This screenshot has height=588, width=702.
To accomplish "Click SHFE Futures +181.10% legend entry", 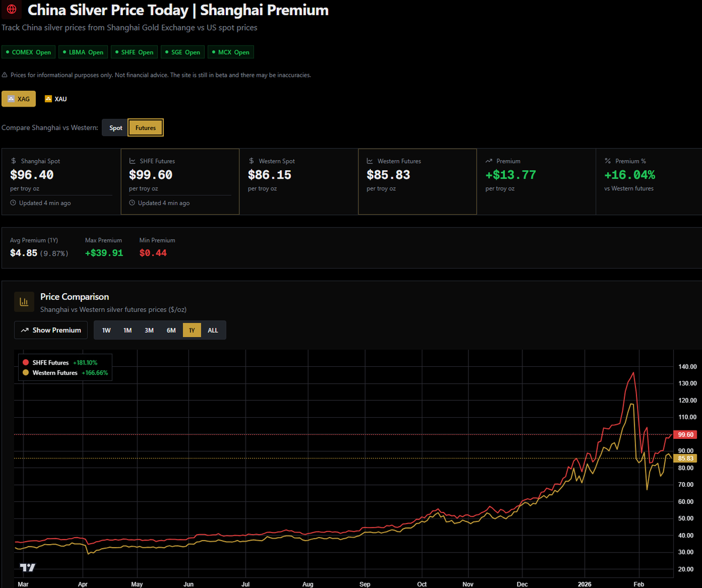I will coord(60,363).
